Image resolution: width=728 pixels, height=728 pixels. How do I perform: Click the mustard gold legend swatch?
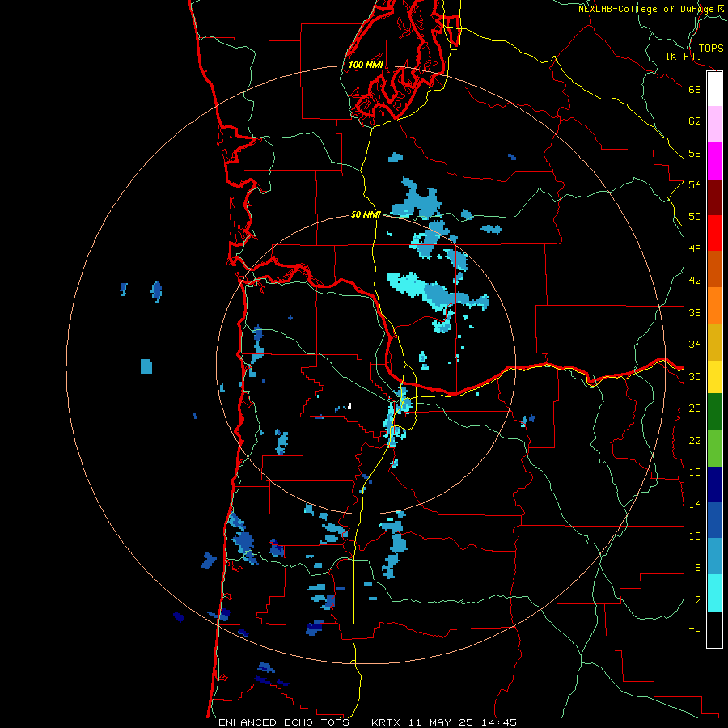[x=714, y=342]
